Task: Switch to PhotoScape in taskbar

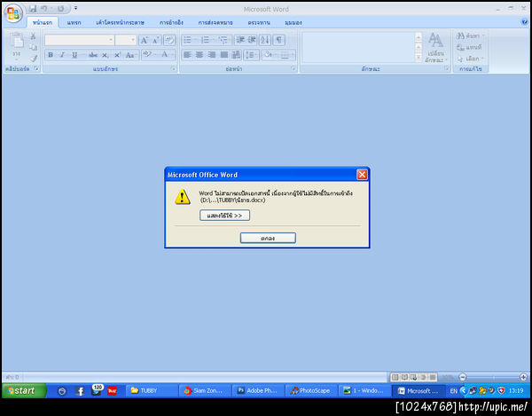Action: pos(310,390)
